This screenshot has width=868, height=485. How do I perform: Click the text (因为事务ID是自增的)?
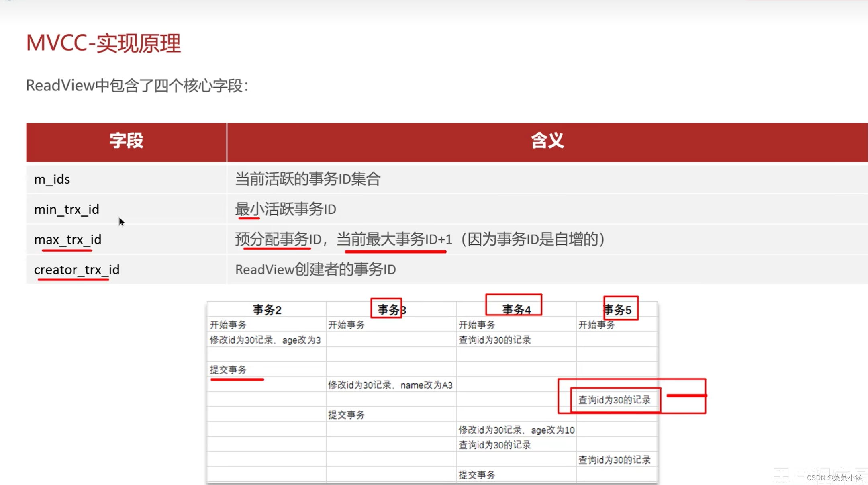533,239
